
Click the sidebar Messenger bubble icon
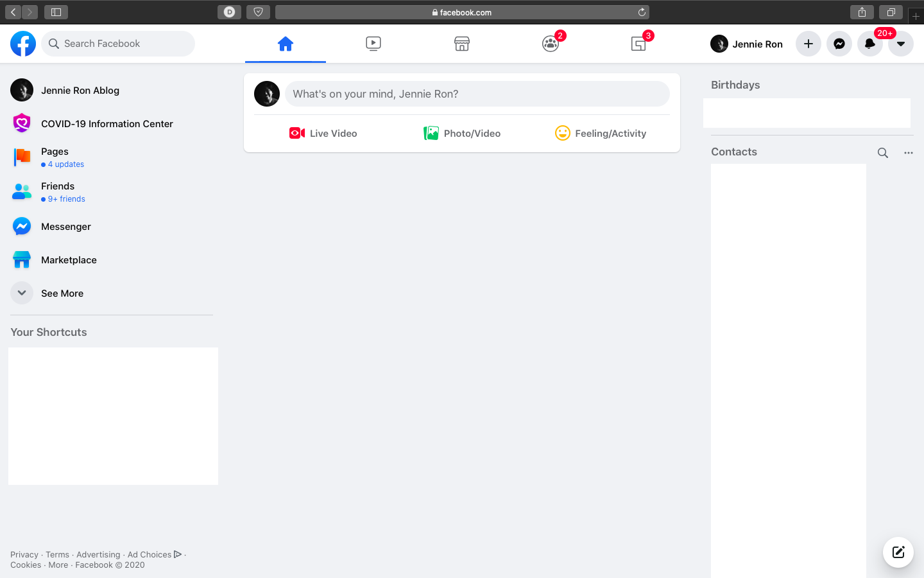coord(22,226)
